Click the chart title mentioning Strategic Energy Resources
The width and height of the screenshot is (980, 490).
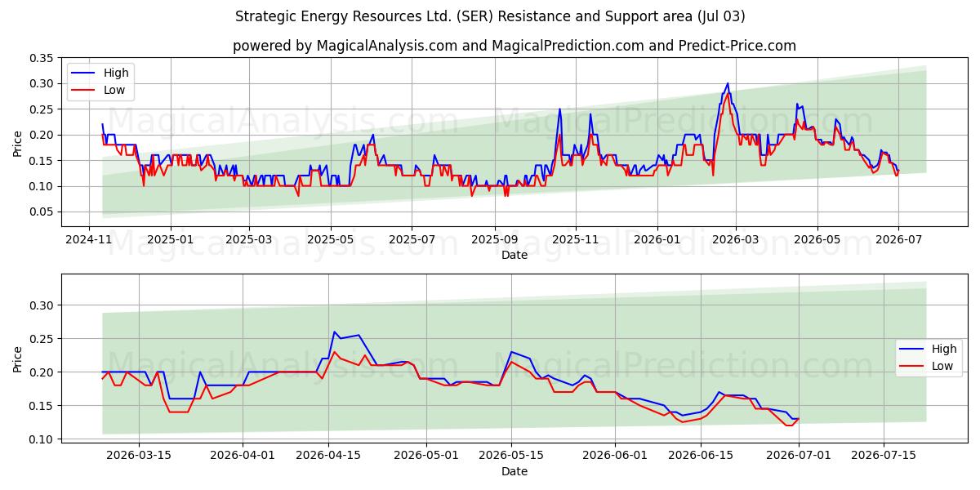coord(490,16)
